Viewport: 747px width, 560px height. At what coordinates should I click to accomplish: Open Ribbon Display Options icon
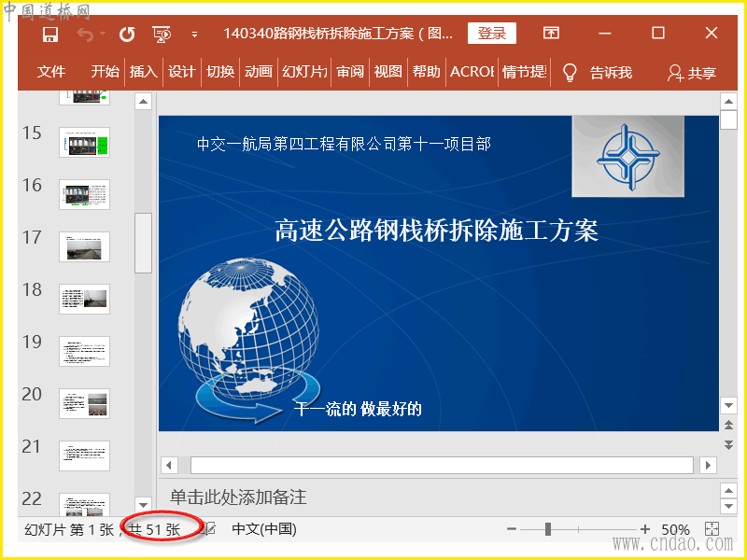551,33
